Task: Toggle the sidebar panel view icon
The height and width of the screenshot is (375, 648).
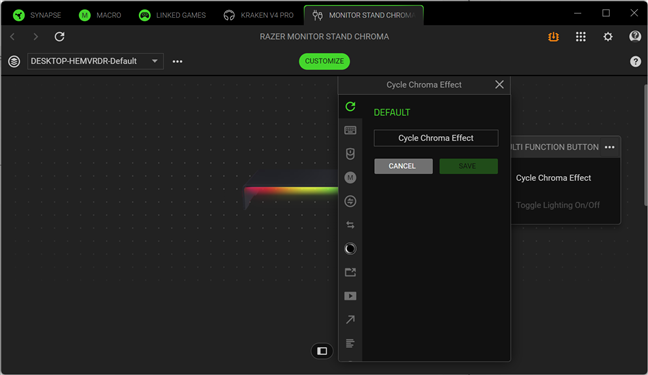Action: coord(322,351)
